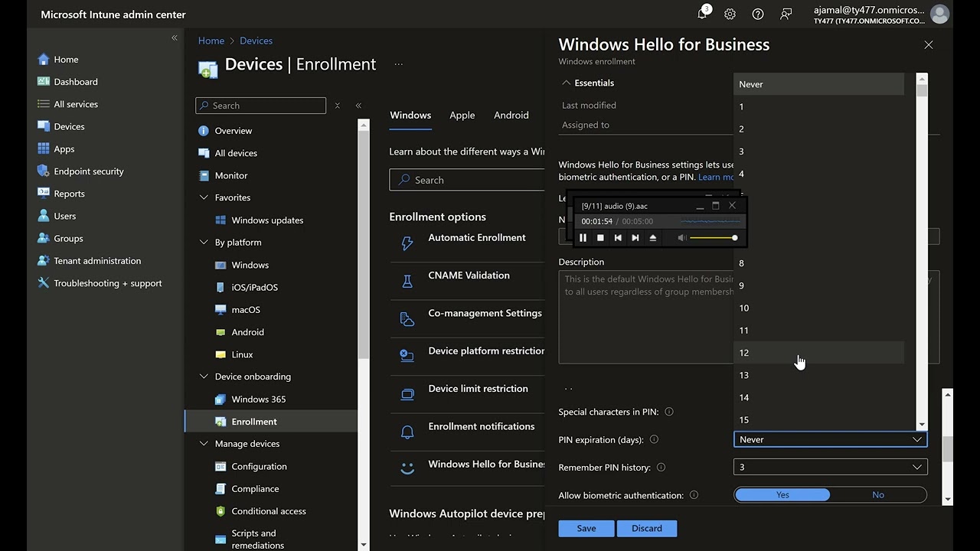The width and height of the screenshot is (980, 551).
Task: Mute the audio player speaker icon
Action: click(681, 238)
